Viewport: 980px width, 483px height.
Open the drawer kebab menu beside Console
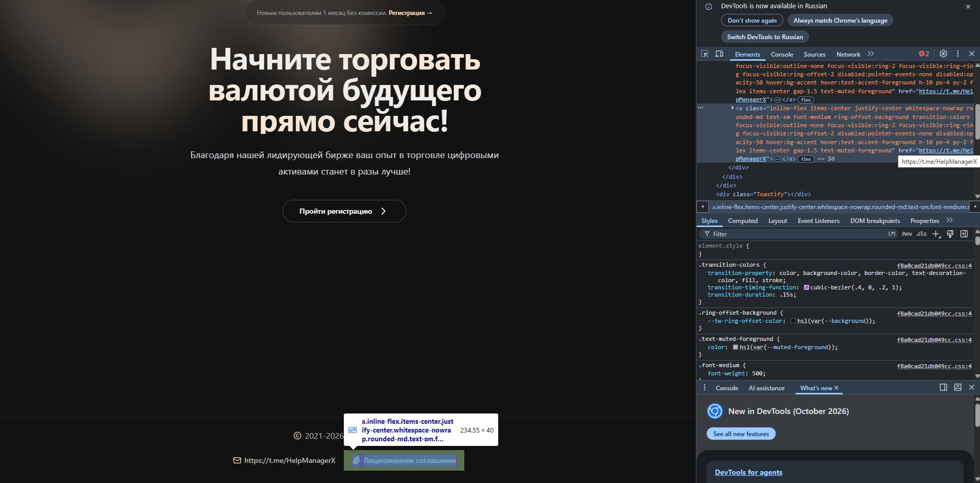(x=705, y=388)
